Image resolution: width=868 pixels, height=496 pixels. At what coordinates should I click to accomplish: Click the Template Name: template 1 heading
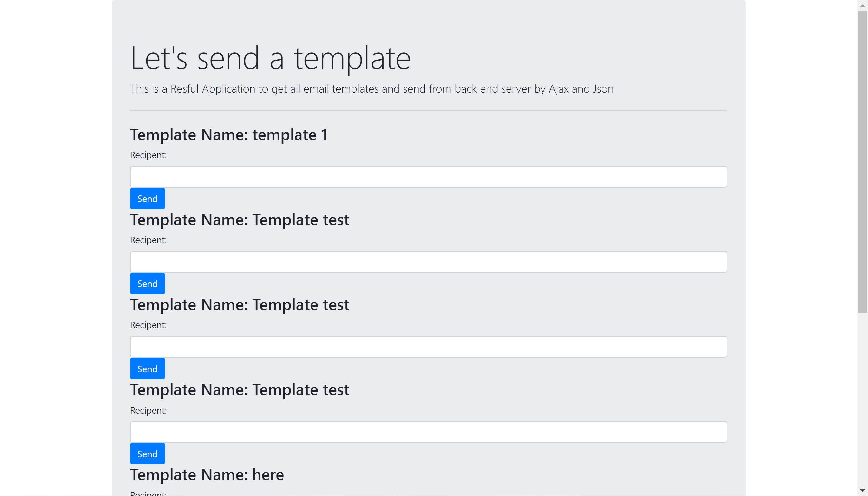pyautogui.click(x=229, y=135)
